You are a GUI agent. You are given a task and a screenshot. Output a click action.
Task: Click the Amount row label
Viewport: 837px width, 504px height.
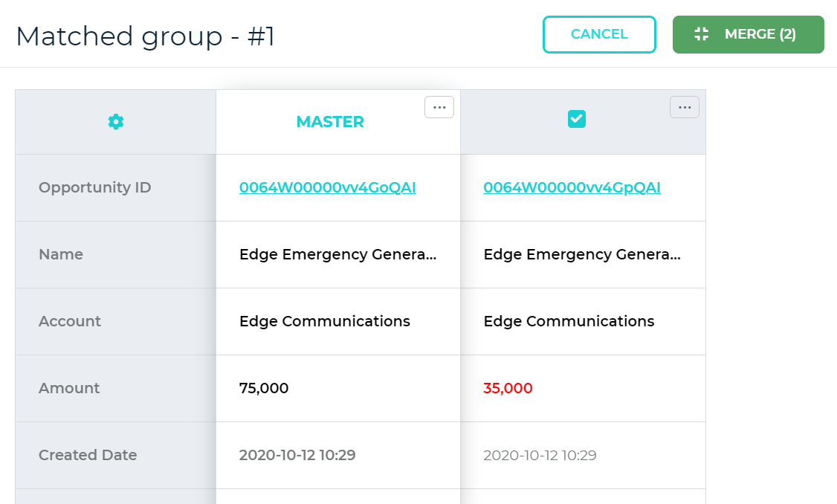coord(69,388)
